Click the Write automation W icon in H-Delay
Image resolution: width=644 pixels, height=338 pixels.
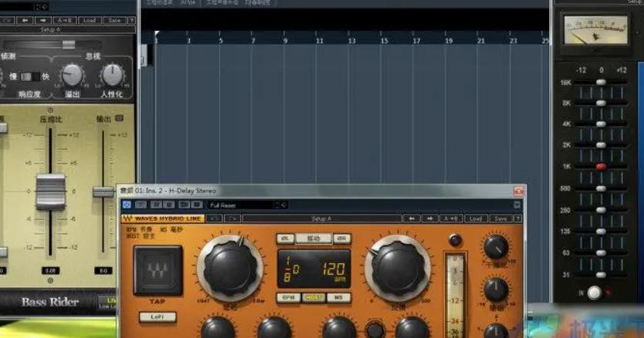[x=168, y=204]
